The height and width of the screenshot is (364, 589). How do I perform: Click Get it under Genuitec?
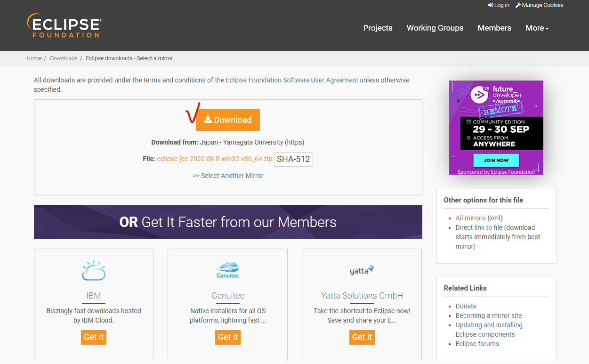228,337
